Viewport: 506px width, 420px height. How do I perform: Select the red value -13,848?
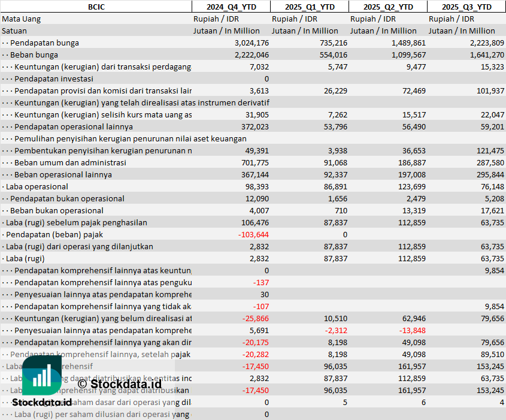tap(413, 330)
